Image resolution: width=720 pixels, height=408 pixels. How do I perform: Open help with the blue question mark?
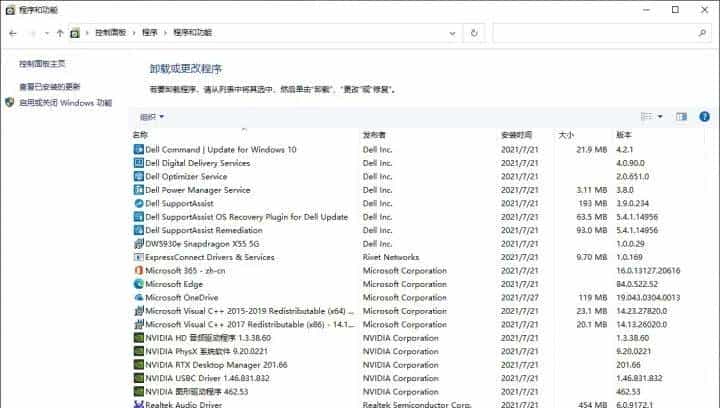pyautogui.click(x=704, y=117)
